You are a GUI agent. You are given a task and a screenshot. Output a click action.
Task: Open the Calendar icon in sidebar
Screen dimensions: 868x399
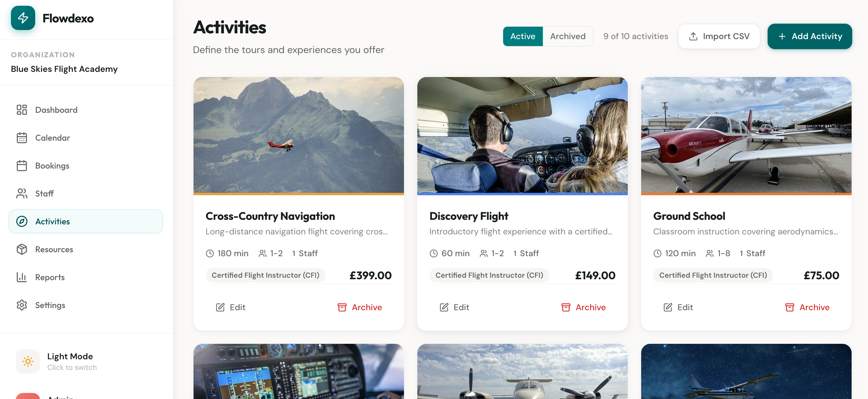pos(22,138)
